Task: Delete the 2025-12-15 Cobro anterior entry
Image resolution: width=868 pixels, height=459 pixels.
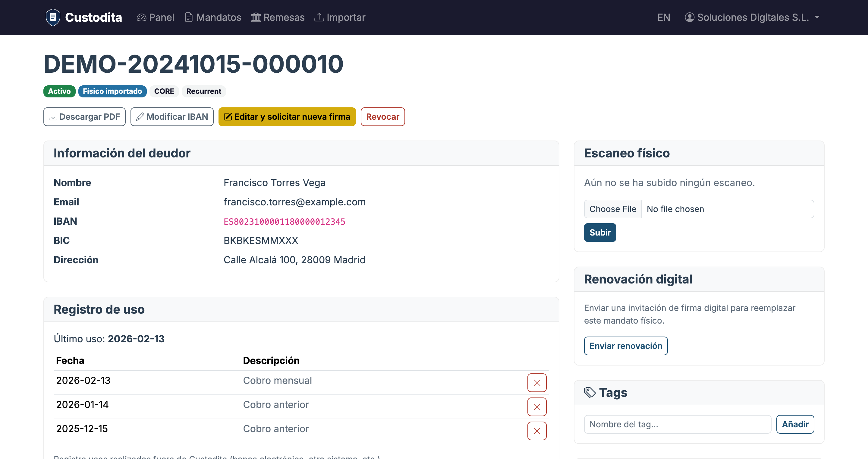Action: coord(536,431)
